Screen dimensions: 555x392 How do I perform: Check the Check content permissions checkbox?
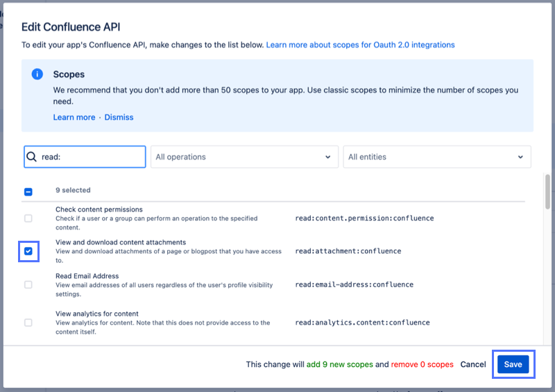[x=28, y=218]
